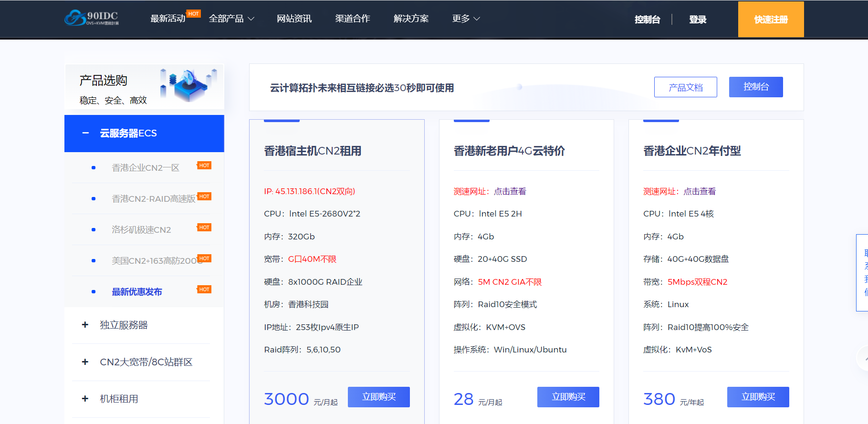Image resolution: width=868 pixels, height=424 pixels.
Task: Select 洛杉矶极速CN2 in the sidebar
Action: click(141, 230)
